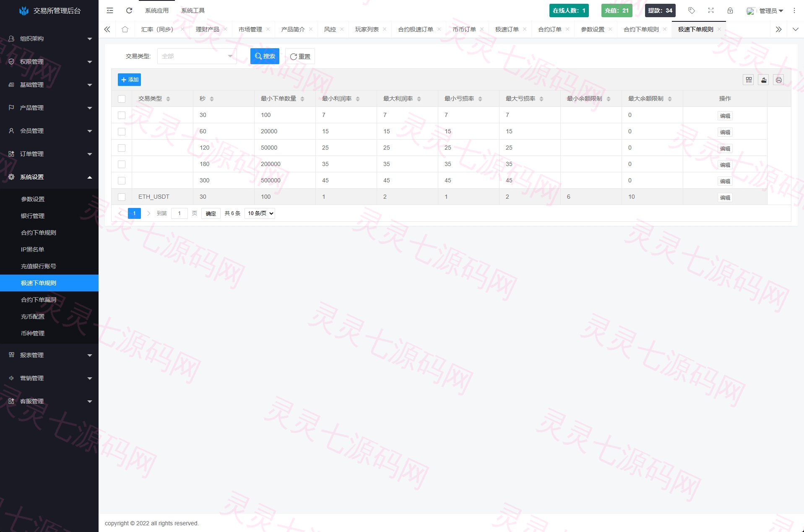804x532 pixels.
Task: Click the 充值: 21 badge
Action: click(617, 10)
